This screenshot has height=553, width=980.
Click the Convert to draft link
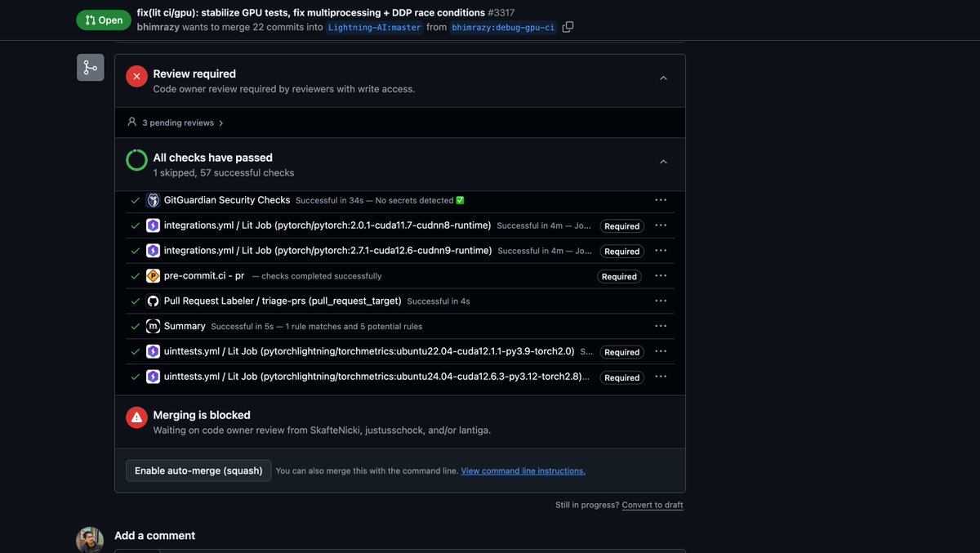653,505
